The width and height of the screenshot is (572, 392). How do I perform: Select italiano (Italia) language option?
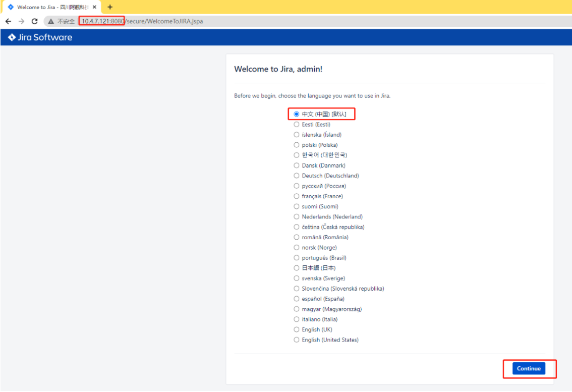(x=297, y=319)
